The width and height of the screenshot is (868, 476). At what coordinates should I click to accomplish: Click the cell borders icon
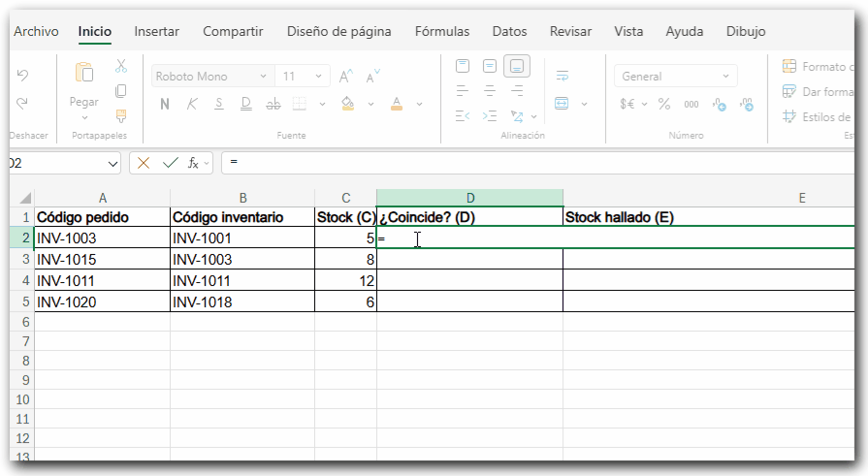click(300, 104)
